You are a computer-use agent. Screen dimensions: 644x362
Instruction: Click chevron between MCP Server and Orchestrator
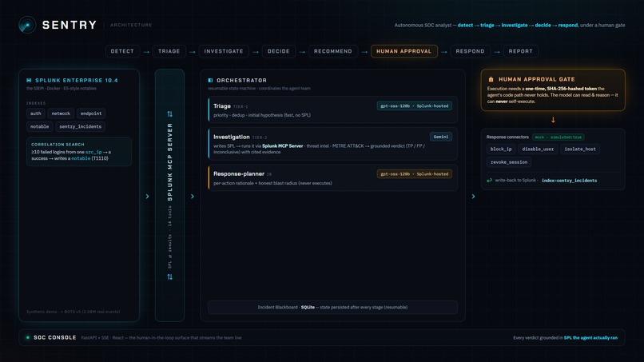click(193, 197)
